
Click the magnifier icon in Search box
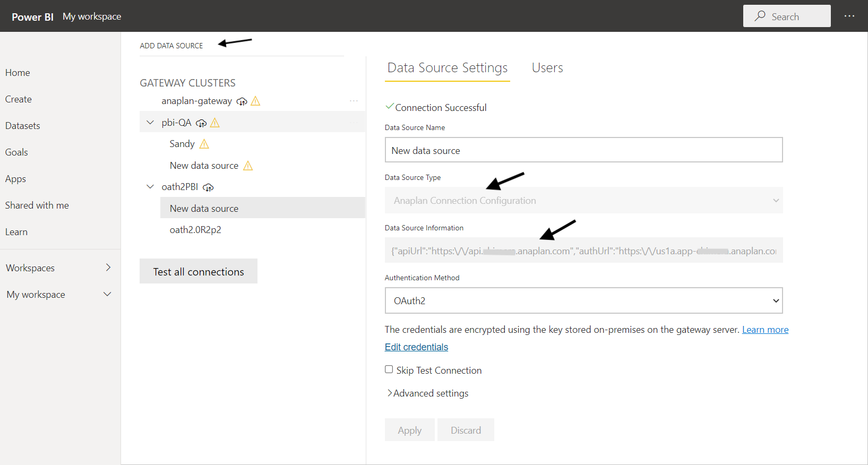tap(760, 16)
